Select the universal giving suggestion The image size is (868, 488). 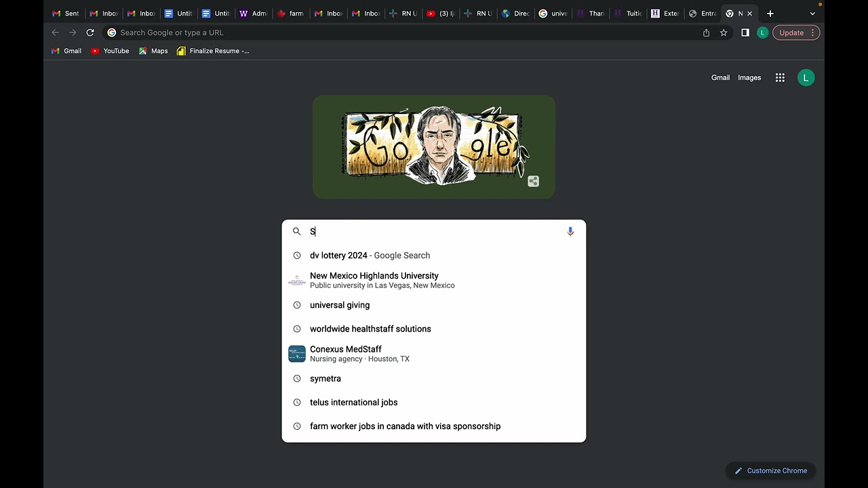(x=434, y=305)
